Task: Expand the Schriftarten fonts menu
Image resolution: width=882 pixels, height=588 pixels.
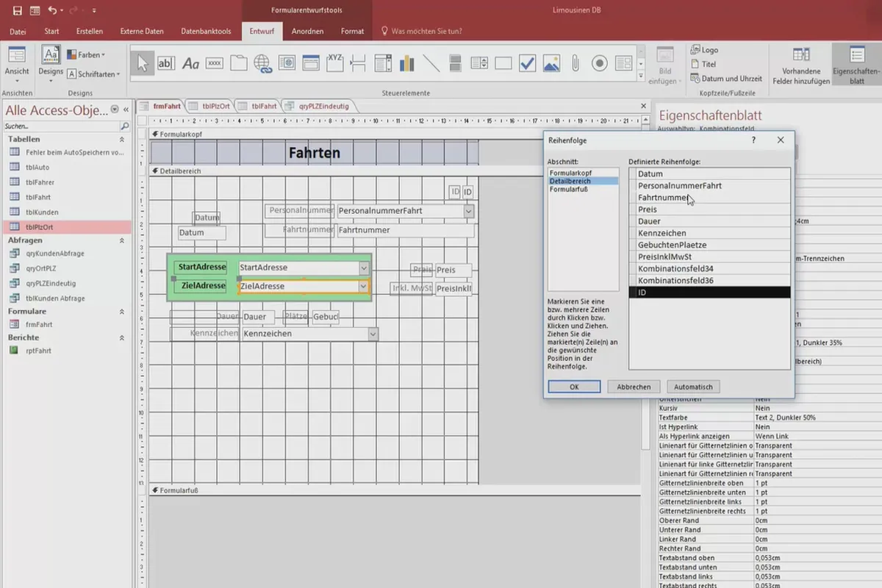Action: point(94,74)
